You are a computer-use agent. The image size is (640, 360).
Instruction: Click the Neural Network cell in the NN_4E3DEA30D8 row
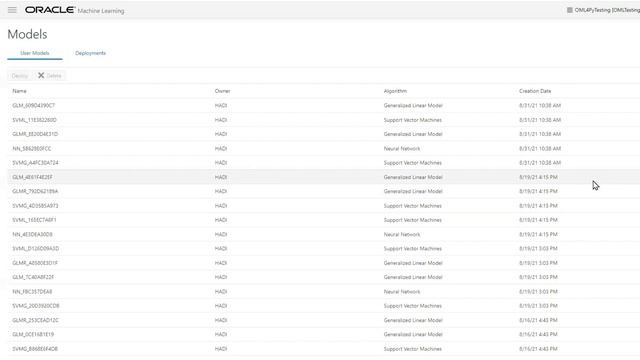402,234
